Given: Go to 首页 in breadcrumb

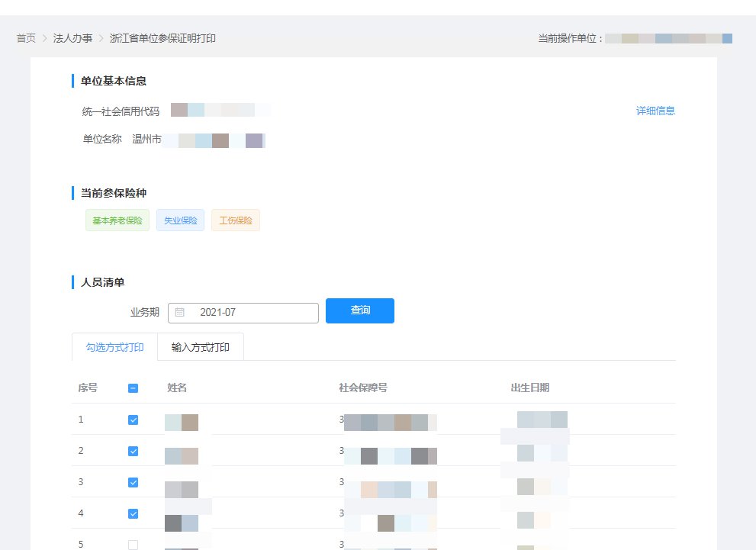Looking at the screenshot, I should coord(27,38).
